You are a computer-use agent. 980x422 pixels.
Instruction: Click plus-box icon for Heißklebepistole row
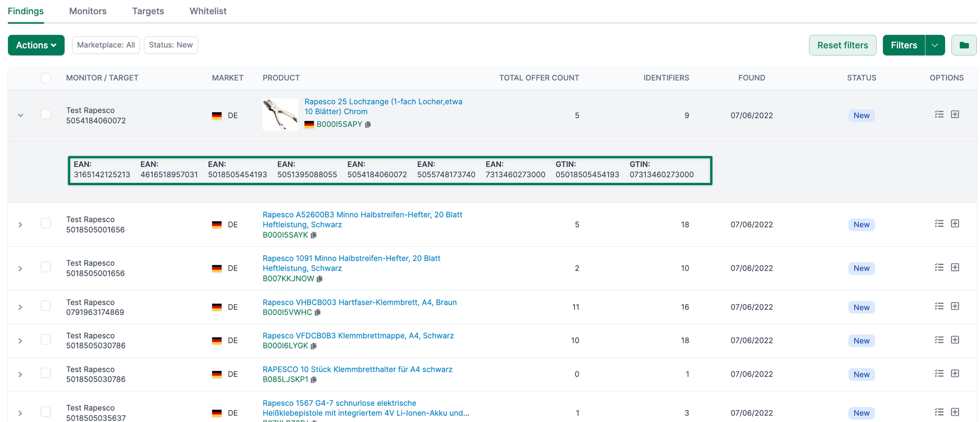point(955,412)
